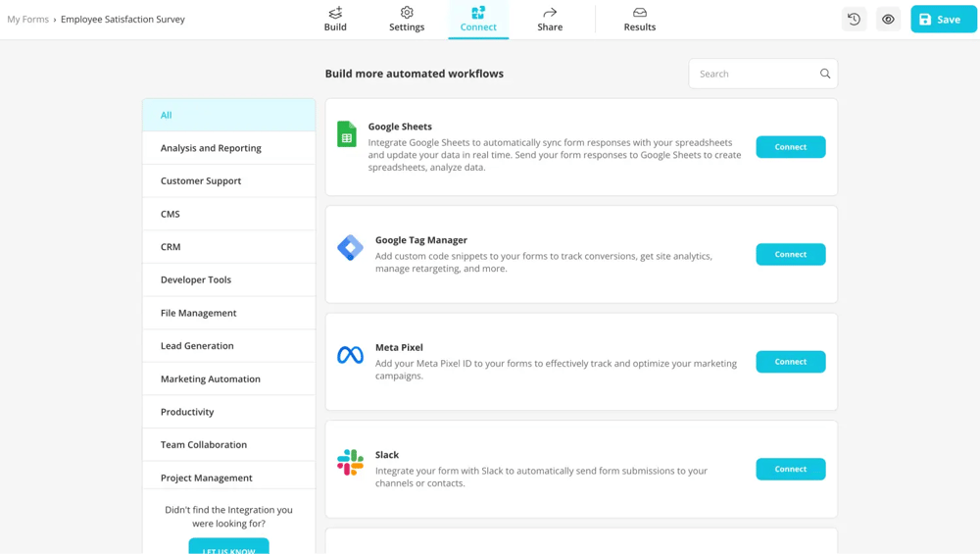The width and height of the screenshot is (980, 554).
Task: Preview form with the eye icon
Action: pyautogui.click(x=888, y=20)
